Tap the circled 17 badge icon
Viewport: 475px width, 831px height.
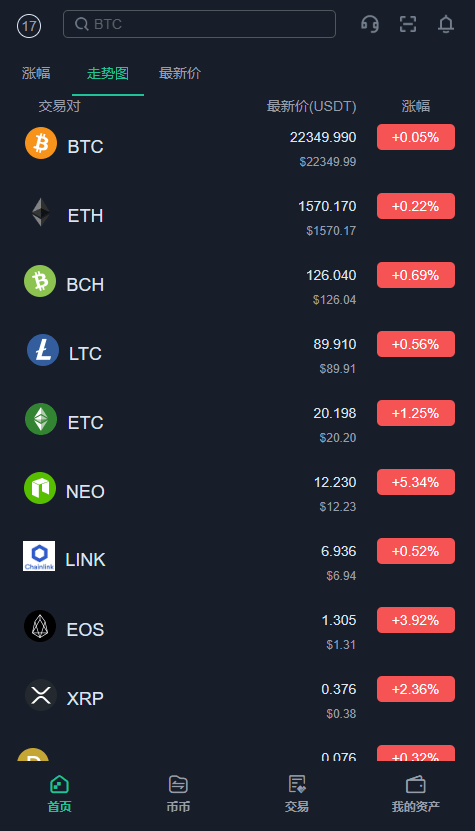click(x=29, y=26)
